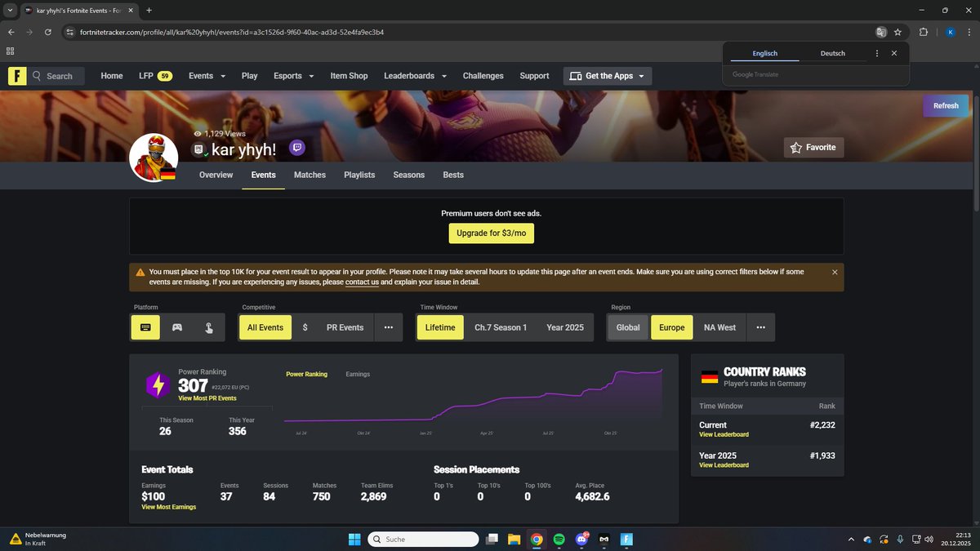Open Google Translate options three-dot menu

tap(877, 53)
